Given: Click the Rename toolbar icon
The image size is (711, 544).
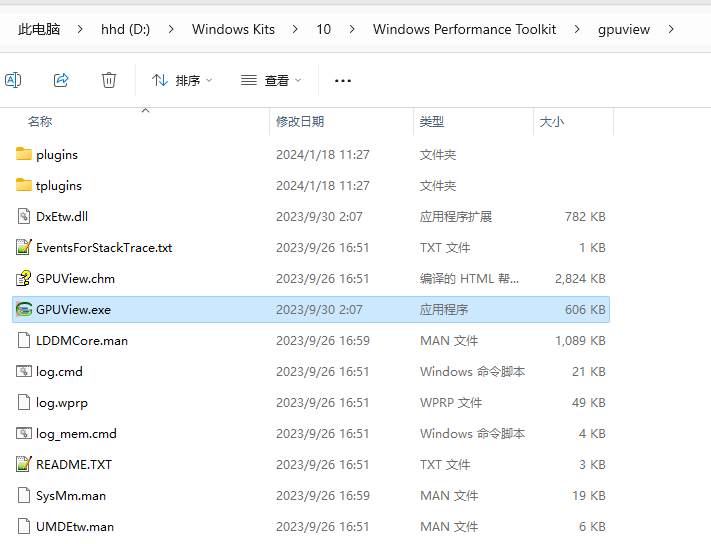Looking at the screenshot, I should (x=13, y=80).
